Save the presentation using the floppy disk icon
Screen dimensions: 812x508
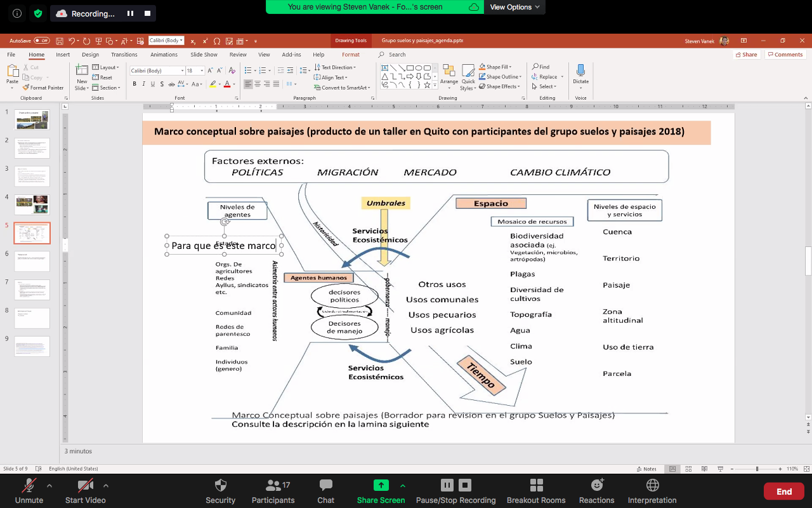tap(60, 41)
